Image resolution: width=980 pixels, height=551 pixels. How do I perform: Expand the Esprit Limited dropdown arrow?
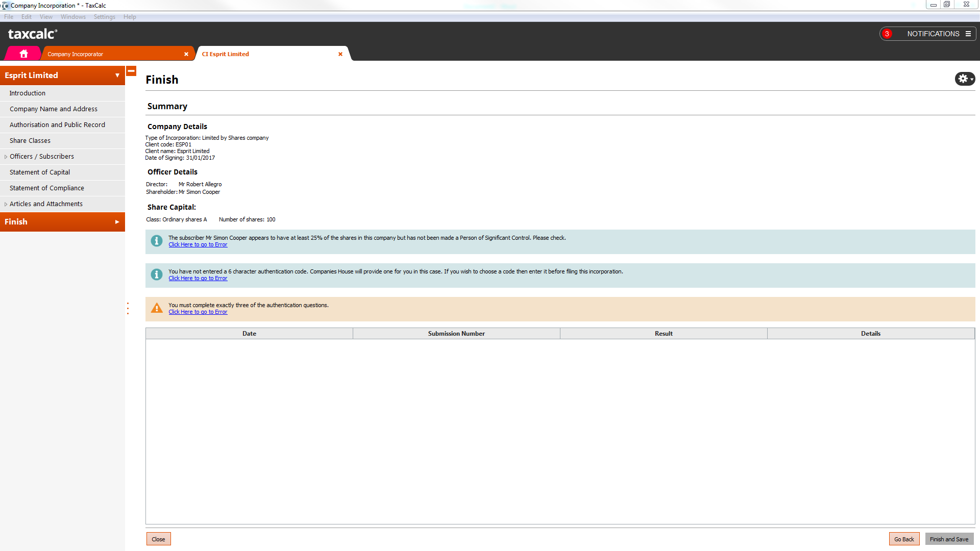[117, 75]
